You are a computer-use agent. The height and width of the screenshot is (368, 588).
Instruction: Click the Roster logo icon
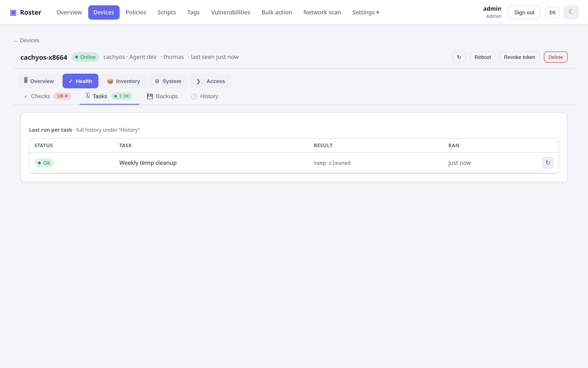coord(13,12)
